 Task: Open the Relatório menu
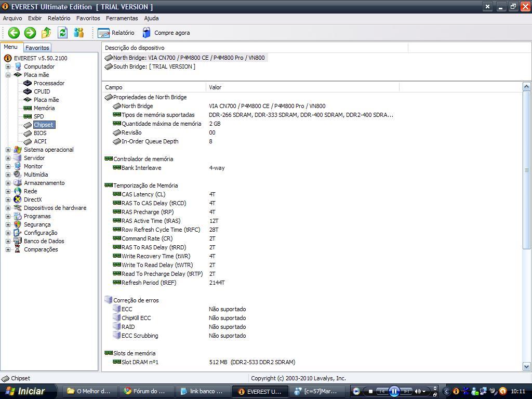point(59,18)
